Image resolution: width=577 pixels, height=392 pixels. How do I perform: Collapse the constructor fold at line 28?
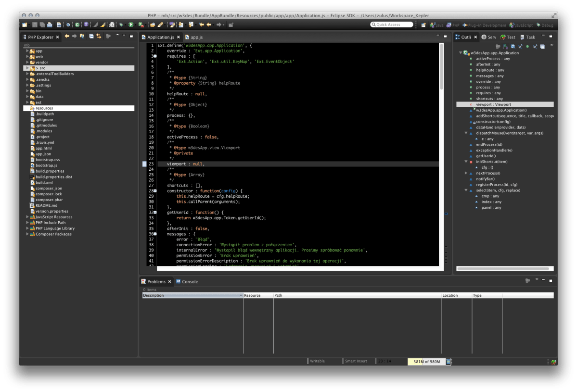tap(155, 191)
